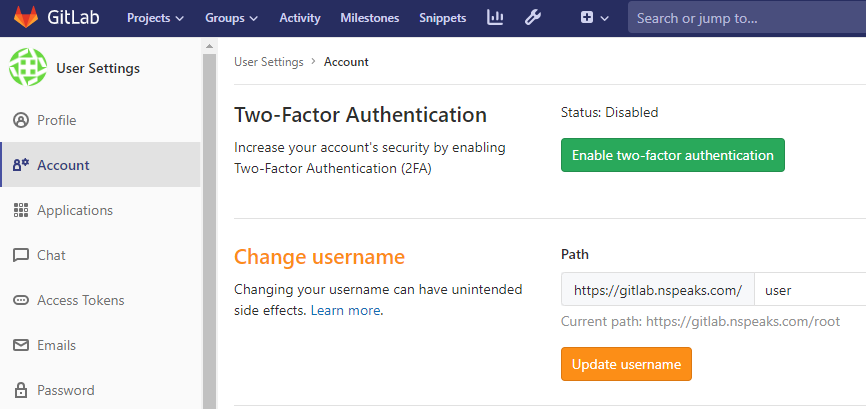This screenshot has height=409, width=866.
Task: Click the Update username button
Action: [x=626, y=364]
